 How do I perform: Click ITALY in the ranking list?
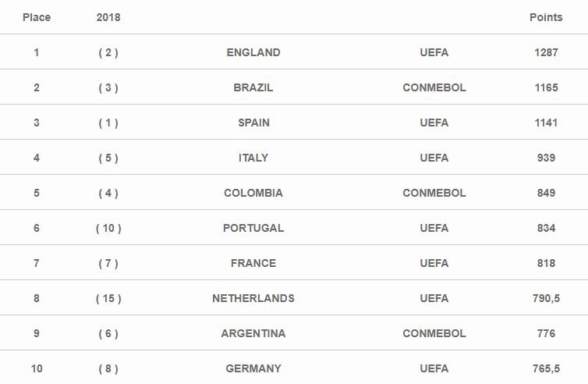point(253,158)
